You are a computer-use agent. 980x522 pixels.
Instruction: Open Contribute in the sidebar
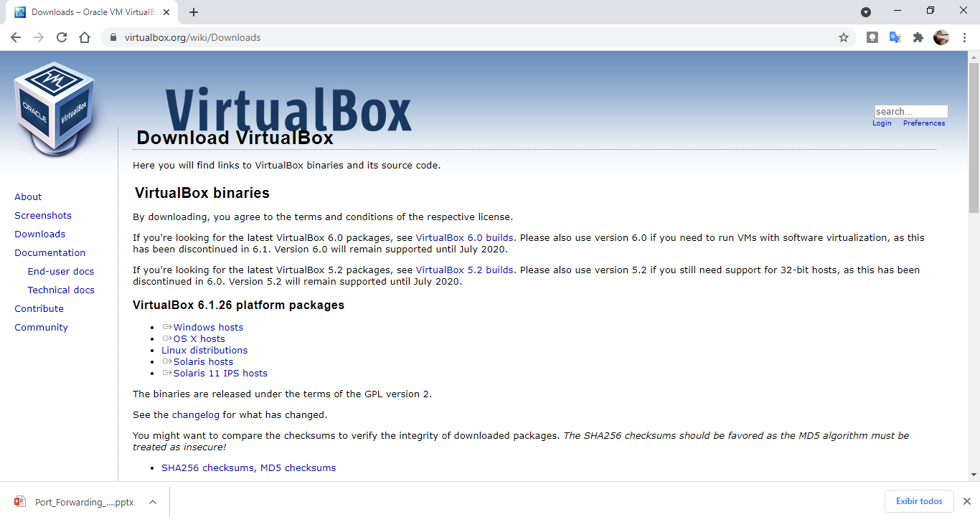click(x=39, y=308)
